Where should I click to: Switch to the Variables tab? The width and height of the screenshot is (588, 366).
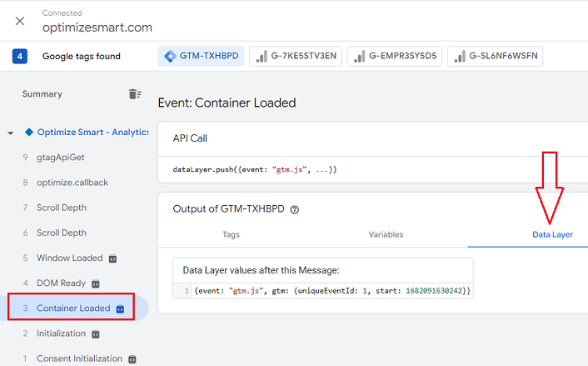coord(386,234)
